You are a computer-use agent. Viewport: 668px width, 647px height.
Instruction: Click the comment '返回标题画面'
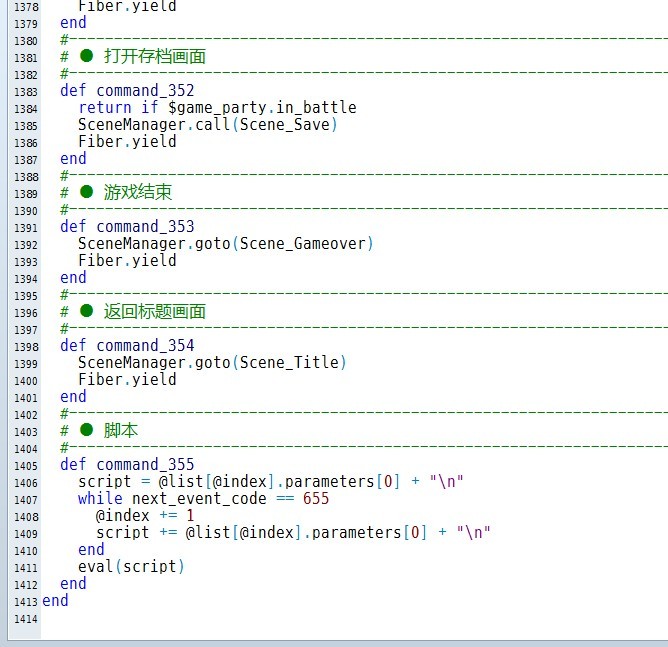click(x=155, y=311)
